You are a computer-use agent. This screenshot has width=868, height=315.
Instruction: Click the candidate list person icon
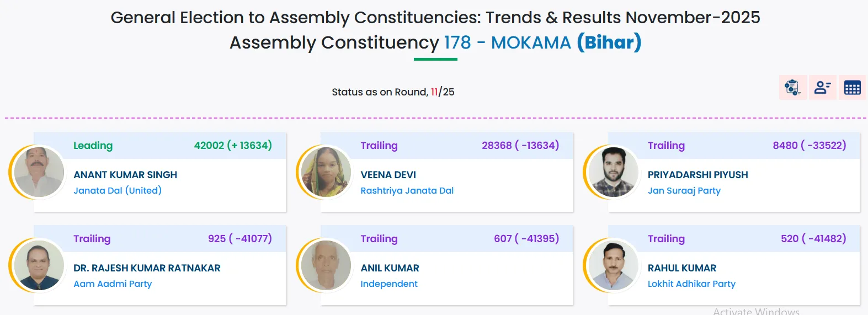[822, 88]
